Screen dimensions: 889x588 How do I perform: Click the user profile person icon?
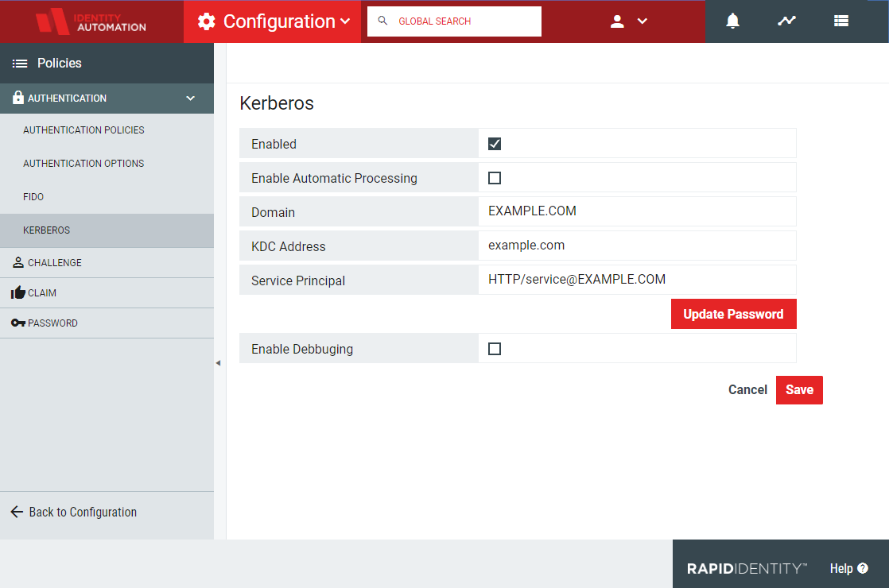coord(617,21)
